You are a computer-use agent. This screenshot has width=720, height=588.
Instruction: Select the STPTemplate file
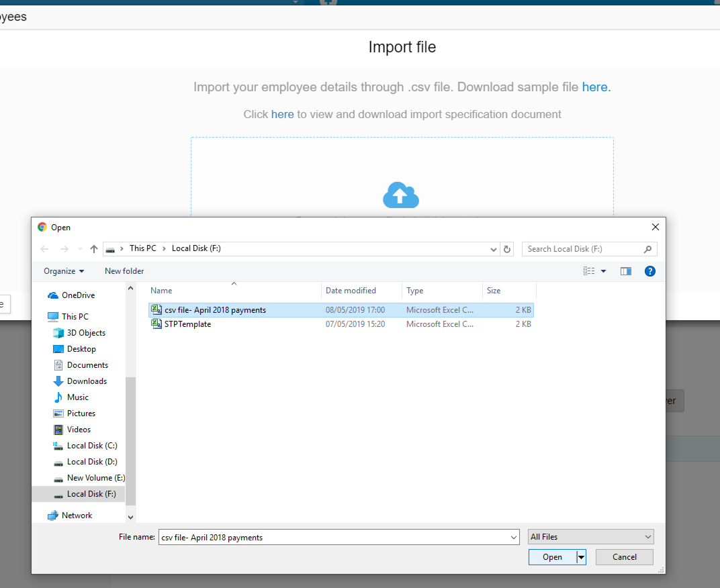(x=187, y=324)
